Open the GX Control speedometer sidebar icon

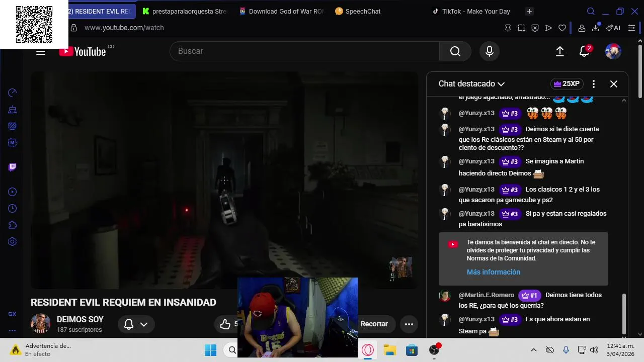pyautogui.click(x=13, y=93)
